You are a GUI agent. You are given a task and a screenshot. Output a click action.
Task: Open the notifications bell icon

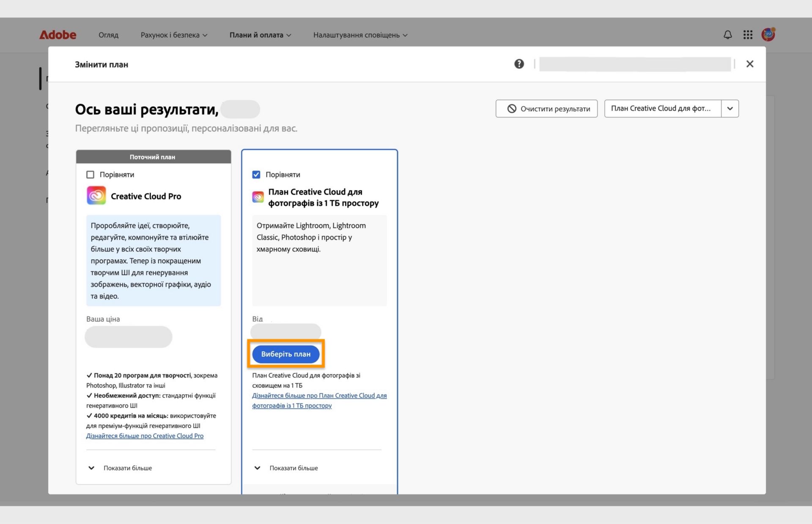tap(727, 35)
